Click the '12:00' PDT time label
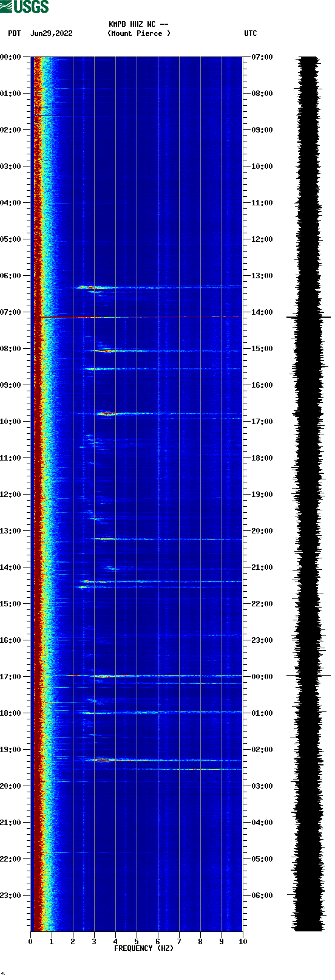 [11, 495]
